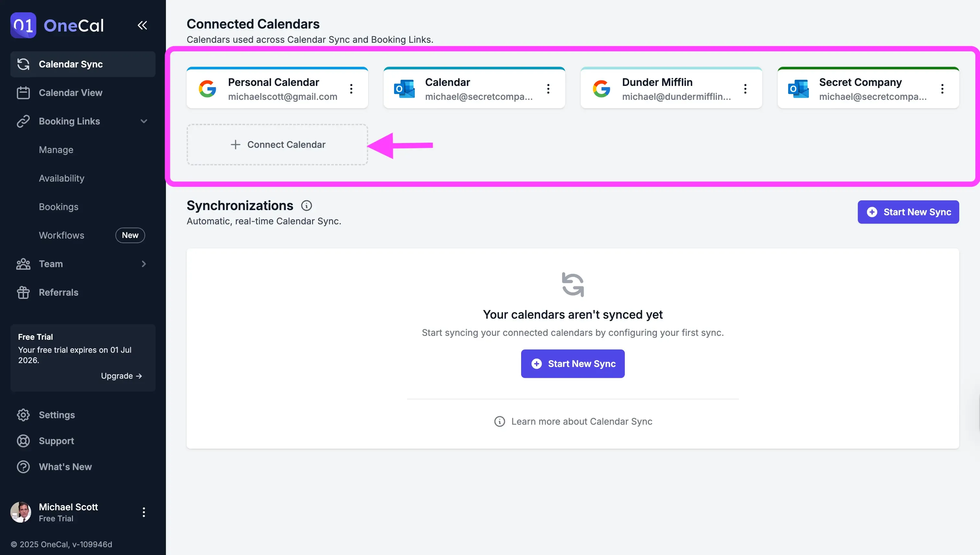
Task: Select Workflows in the sidebar
Action: (x=61, y=235)
